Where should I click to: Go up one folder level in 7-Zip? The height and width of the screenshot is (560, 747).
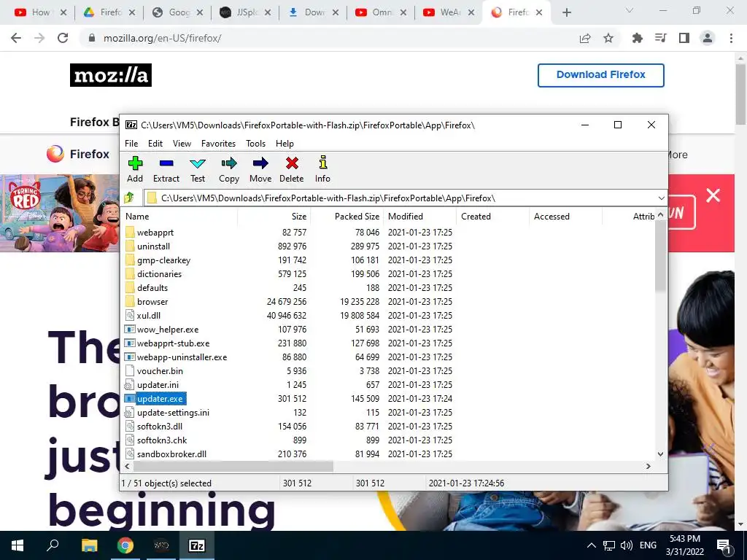click(x=129, y=198)
